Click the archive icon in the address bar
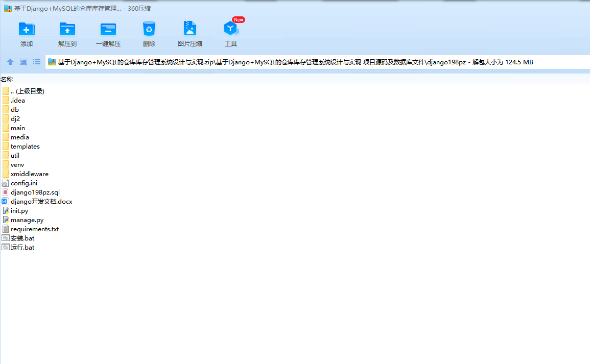Image resolution: width=590 pixels, height=364 pixels. click(x=52, y=62)
